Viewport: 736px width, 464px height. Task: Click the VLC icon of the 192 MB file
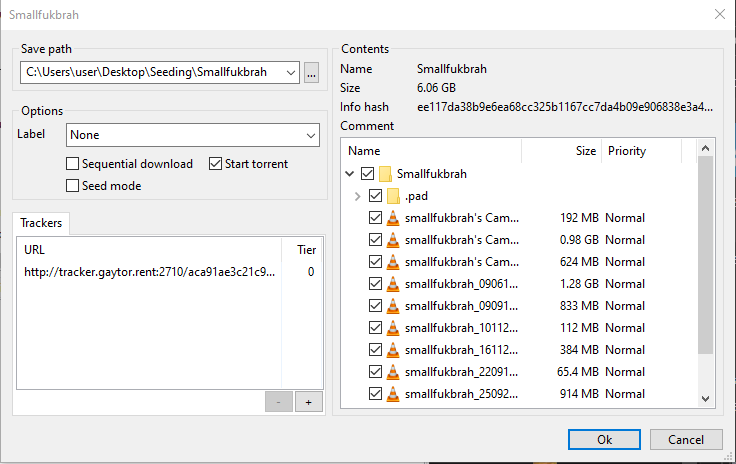point(393,218)
